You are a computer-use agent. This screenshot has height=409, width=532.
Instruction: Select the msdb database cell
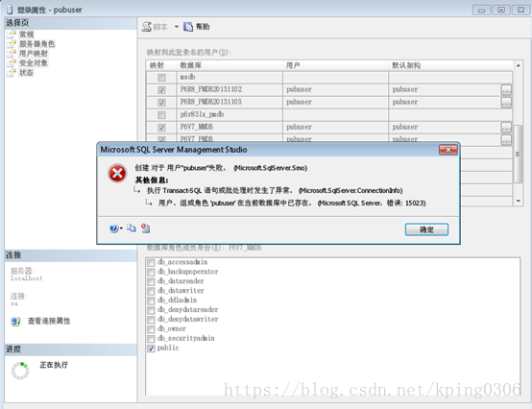pyautogui.click(x=230, y=78)
